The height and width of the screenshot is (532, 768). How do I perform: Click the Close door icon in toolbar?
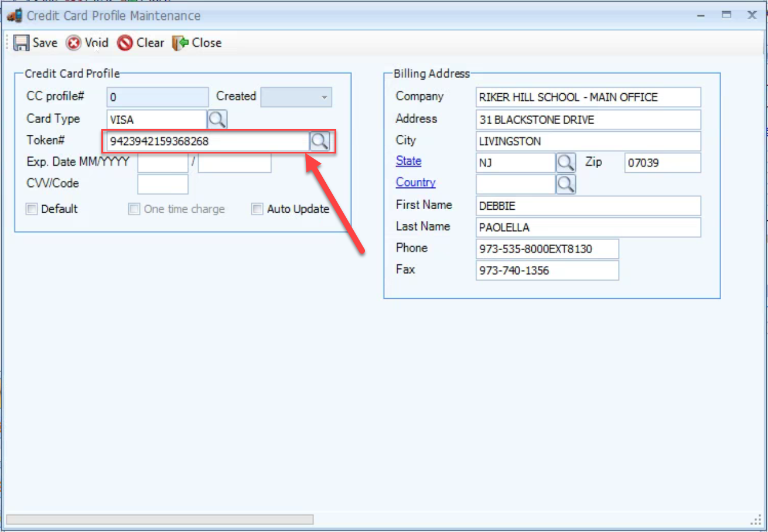180,43
